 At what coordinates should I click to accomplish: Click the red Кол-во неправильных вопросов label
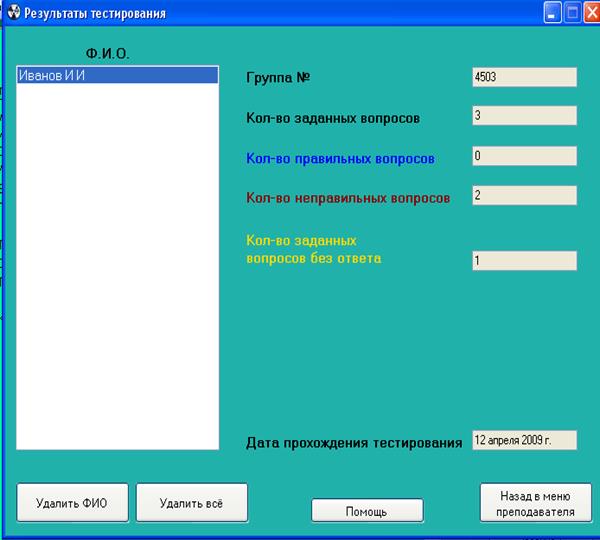click(x=348, y=198)
